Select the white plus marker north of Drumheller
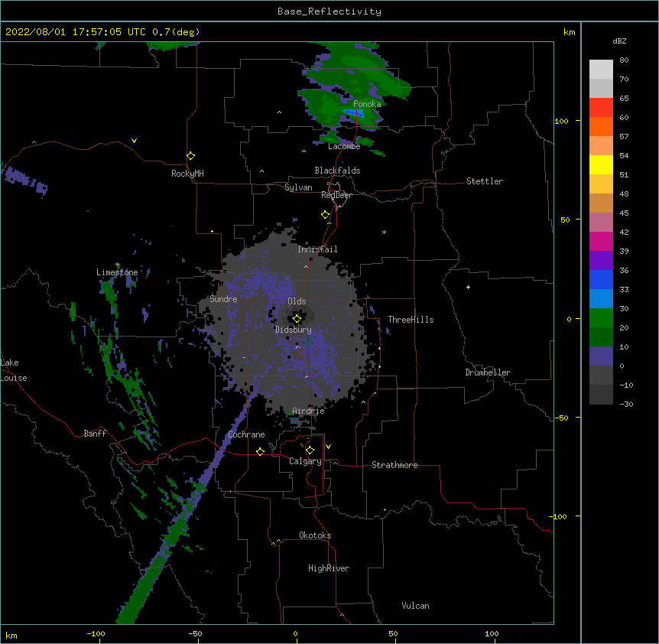The width and height of the screenshot is (659, 644). click(468, 287)
